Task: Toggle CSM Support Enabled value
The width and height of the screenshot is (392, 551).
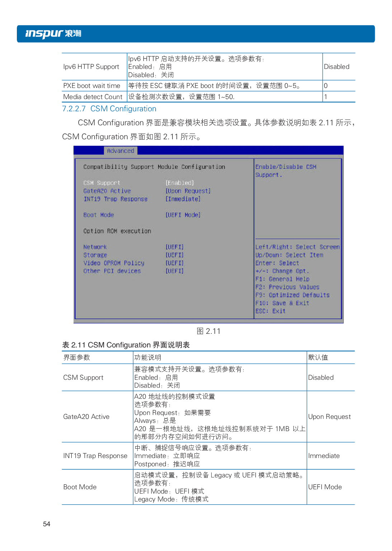Action: [x=179, y=183]
